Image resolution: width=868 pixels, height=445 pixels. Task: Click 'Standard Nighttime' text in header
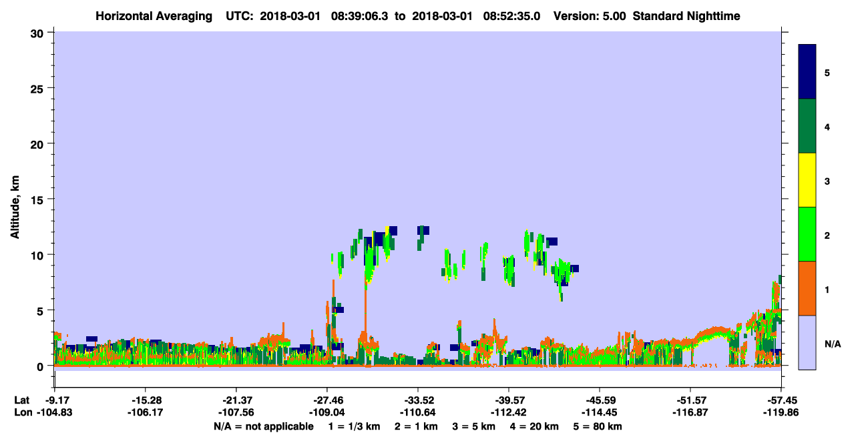[x=686, y=16]
